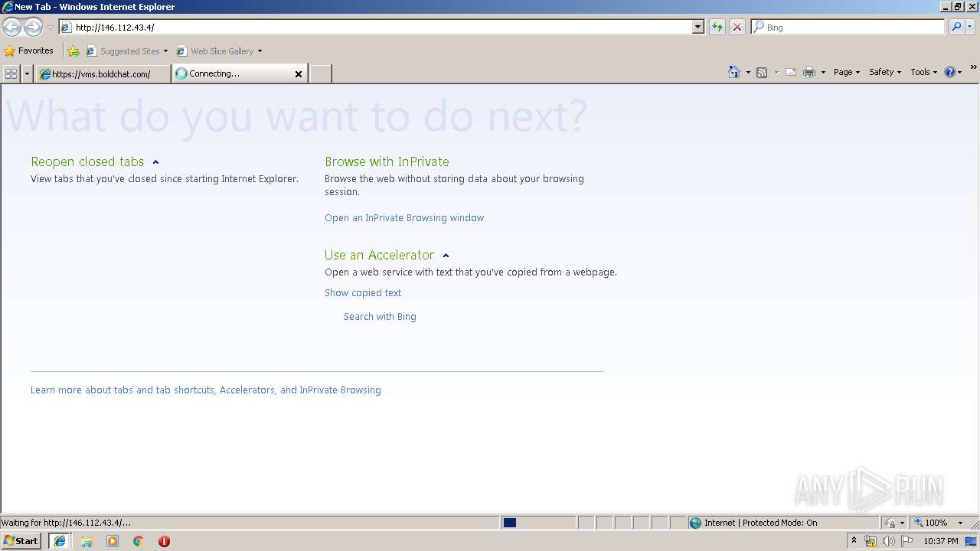Viewport: 980px width, 551px height.
Task: Open the recent pages dropdown arrow
Action: click(50, 28)
